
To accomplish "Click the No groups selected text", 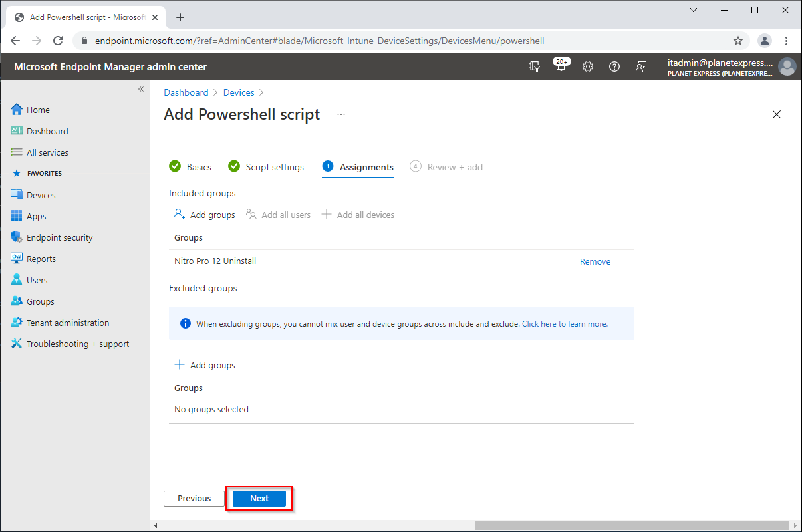I will [x=211, y=409].
